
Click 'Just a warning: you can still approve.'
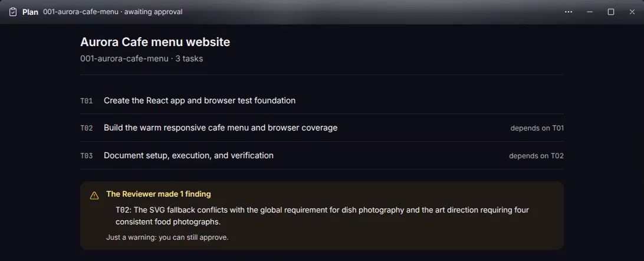167,237
